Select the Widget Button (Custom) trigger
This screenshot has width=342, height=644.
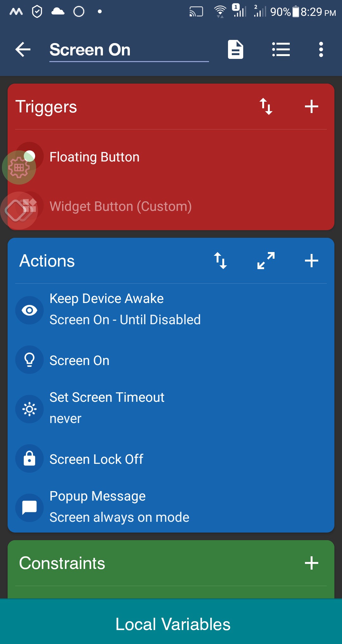click(x=171, y=206)
